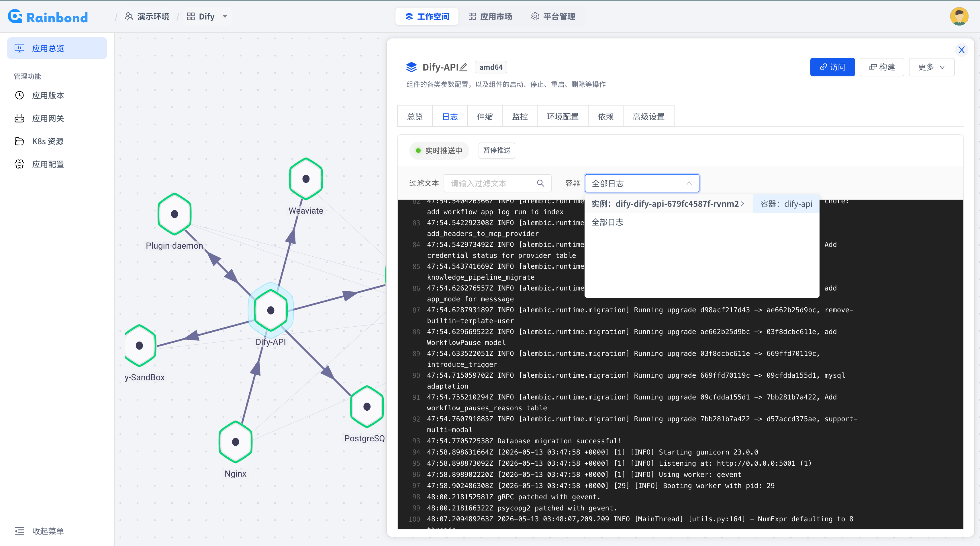The image size is (980, 546).
Task: Select the PostgreSQL node hexagon
Action: point(367,406)
